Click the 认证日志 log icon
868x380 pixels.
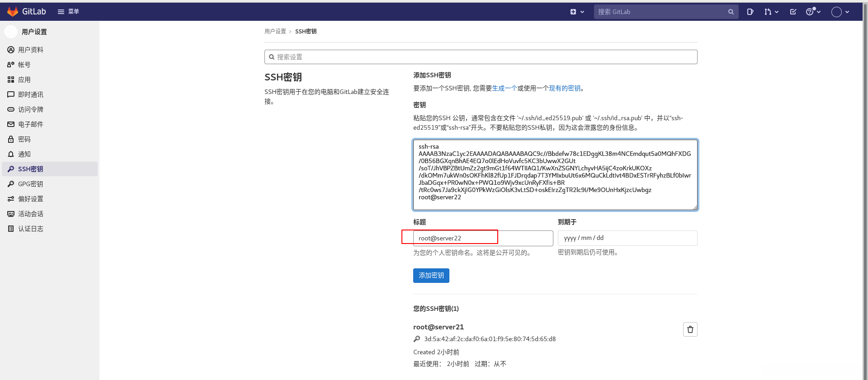click(x=11, y=229)
